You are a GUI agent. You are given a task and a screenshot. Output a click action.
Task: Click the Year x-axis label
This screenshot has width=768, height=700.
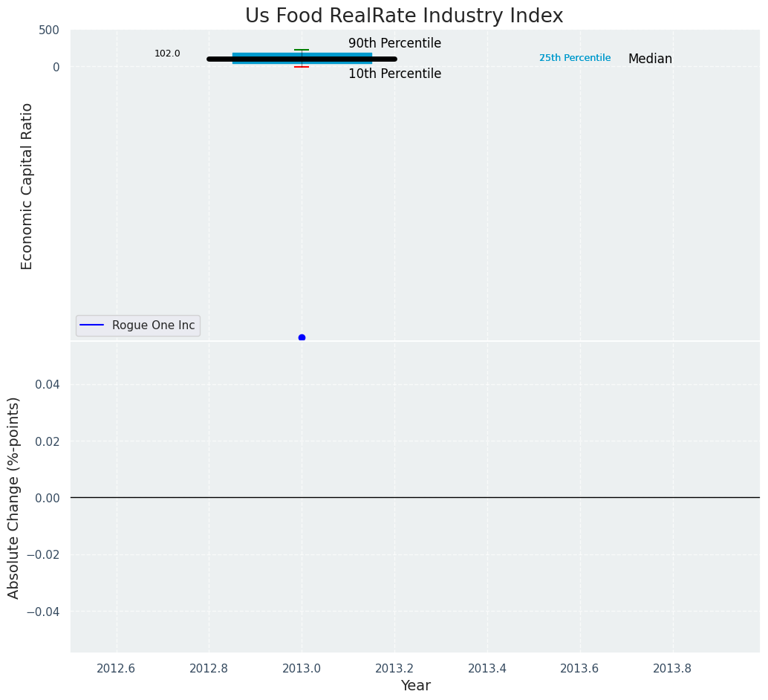pos(415,686)
